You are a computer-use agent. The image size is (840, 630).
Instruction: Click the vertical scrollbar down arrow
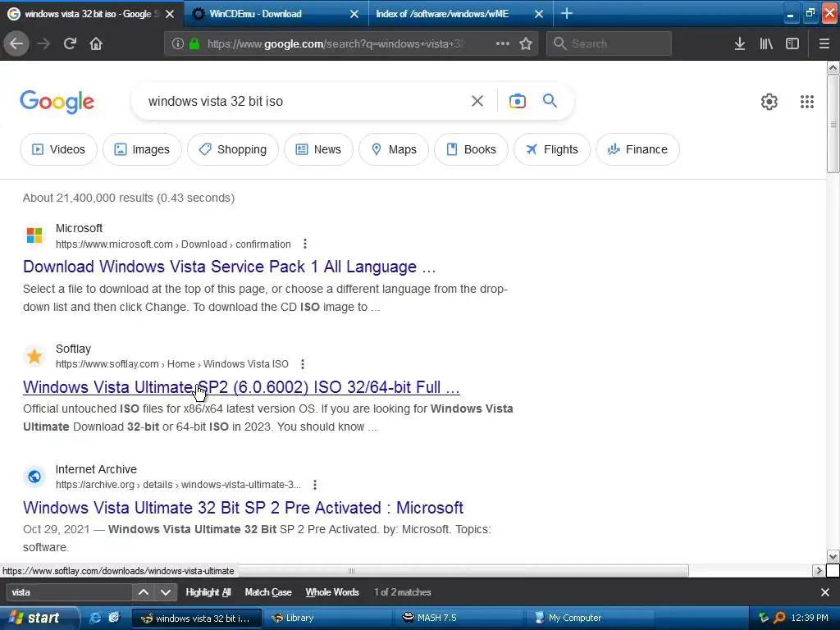[x=833, y=557]
